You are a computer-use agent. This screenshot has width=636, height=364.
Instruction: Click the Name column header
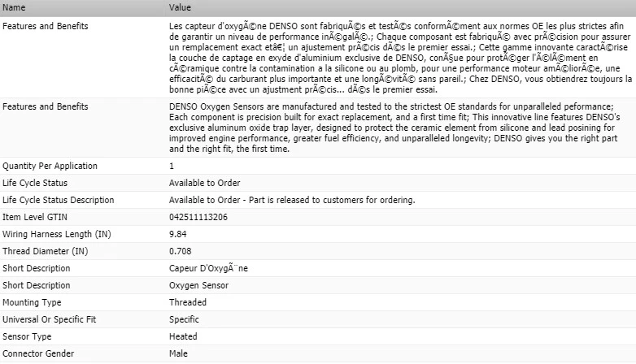click(15, 7)
